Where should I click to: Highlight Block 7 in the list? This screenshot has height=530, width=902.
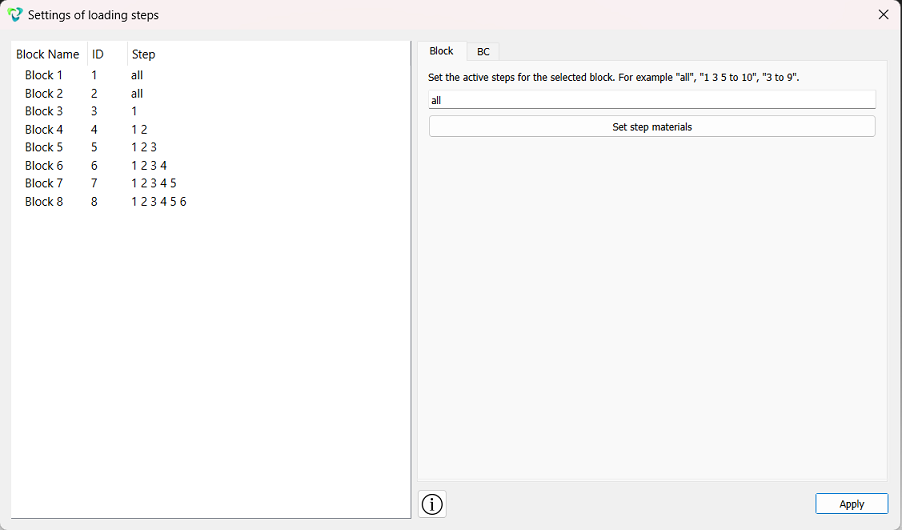tap(211, 183)
